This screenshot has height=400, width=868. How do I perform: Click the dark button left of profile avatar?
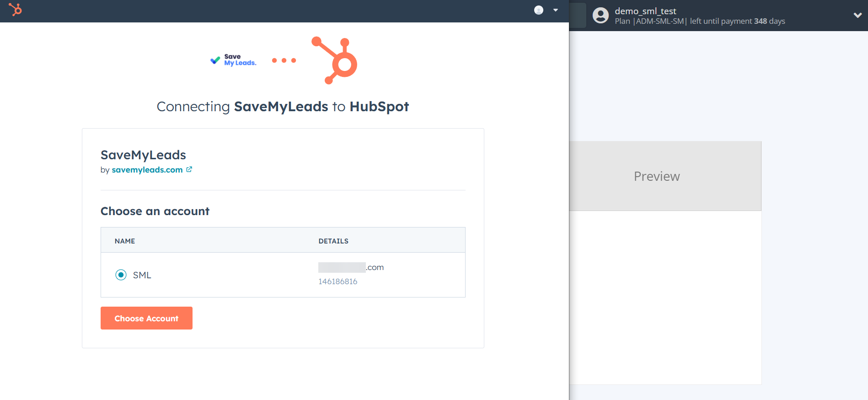click(578, 16)
